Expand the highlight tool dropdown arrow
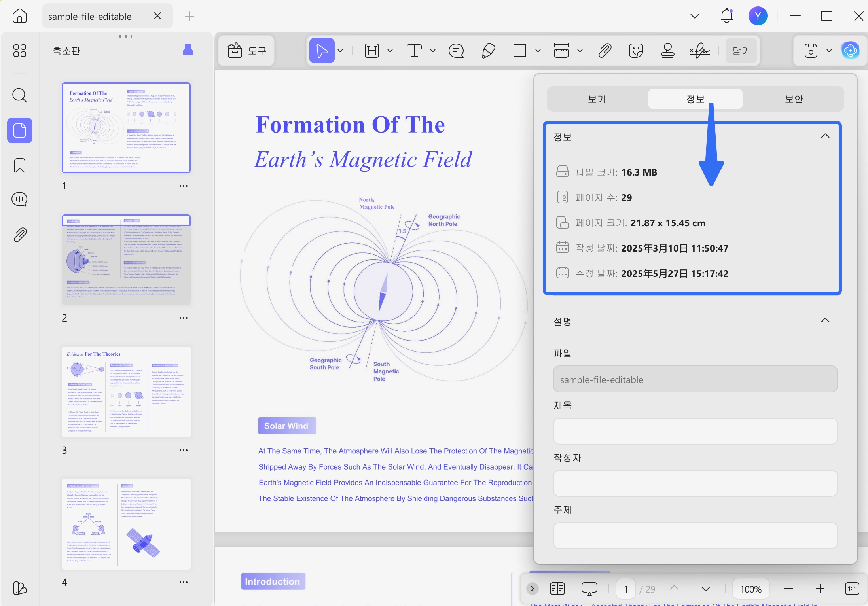868x606 pixels. pos(390,51)
